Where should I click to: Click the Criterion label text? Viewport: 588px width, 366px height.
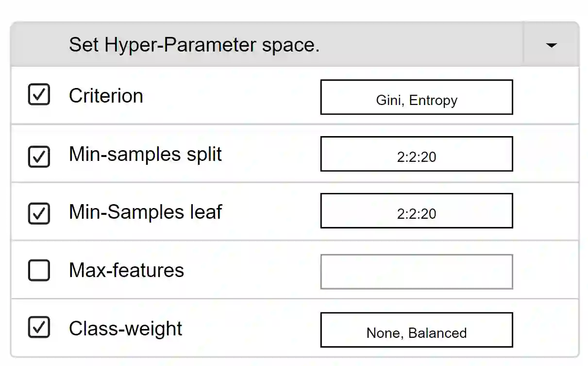(x=106, y=96)
